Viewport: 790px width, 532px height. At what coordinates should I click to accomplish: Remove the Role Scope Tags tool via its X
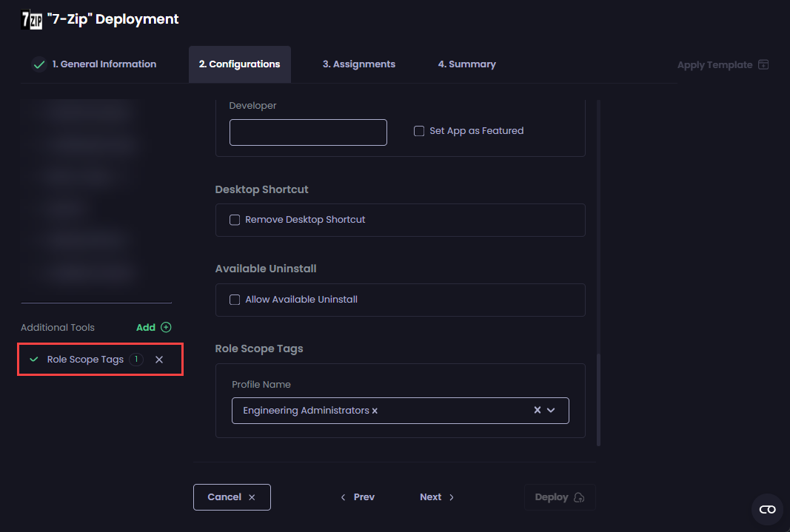(x=159, y=359)
